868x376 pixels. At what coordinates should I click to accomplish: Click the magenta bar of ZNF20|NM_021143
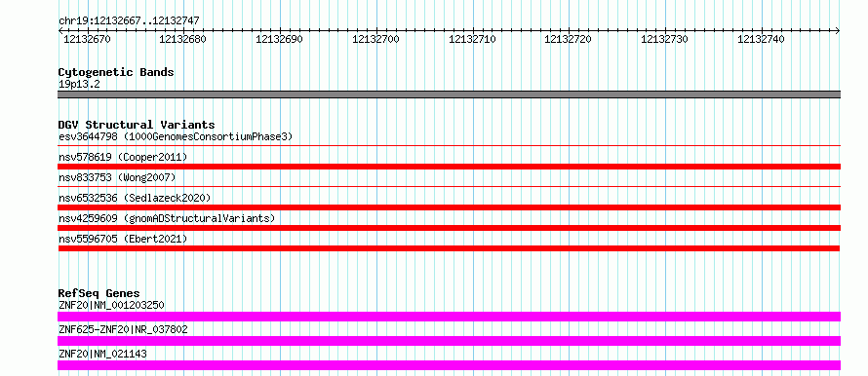point(449,365)
